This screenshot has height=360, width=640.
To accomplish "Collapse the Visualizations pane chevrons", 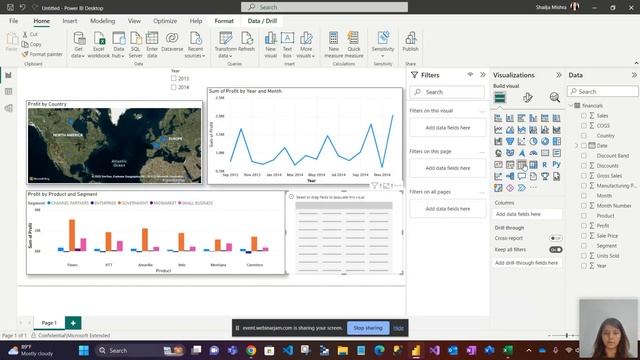I will click(559, 75).
